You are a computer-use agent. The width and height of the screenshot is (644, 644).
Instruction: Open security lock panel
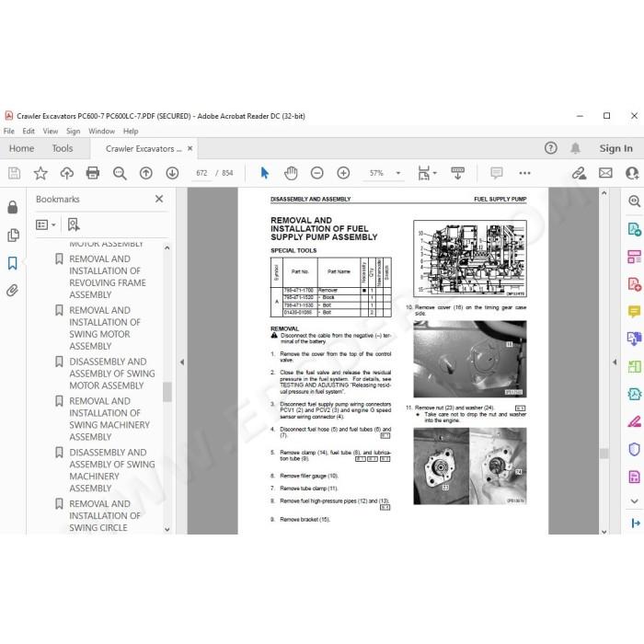(13, 207)
